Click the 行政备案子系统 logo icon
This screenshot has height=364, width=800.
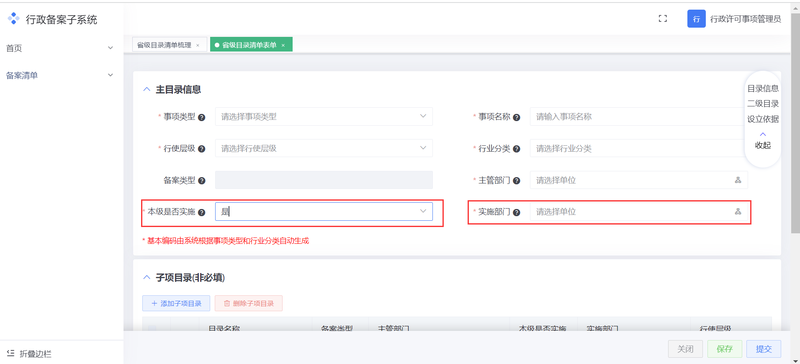click(x=14, y=19)
